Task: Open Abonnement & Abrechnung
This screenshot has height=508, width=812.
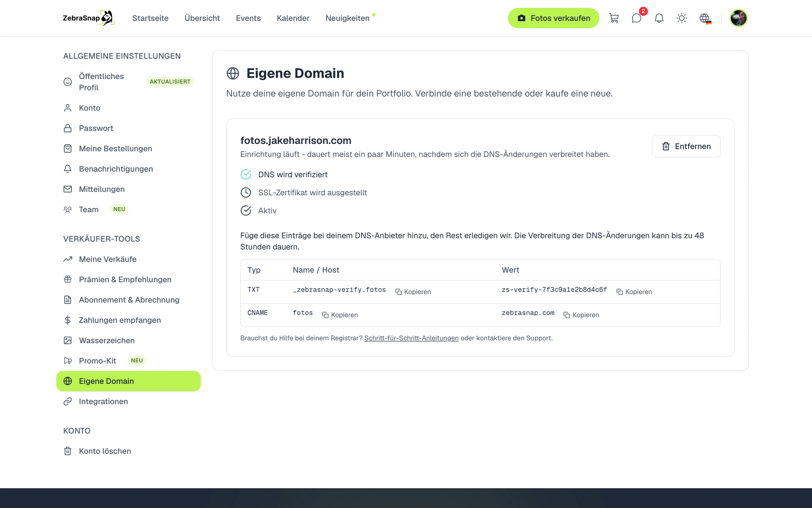Action: click(x=129, y=300)
